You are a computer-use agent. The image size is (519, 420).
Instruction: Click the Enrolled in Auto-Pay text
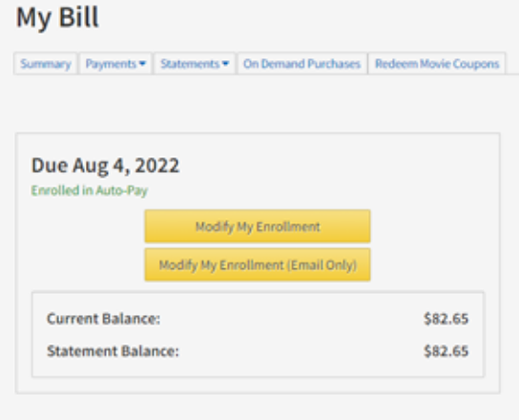90,191
